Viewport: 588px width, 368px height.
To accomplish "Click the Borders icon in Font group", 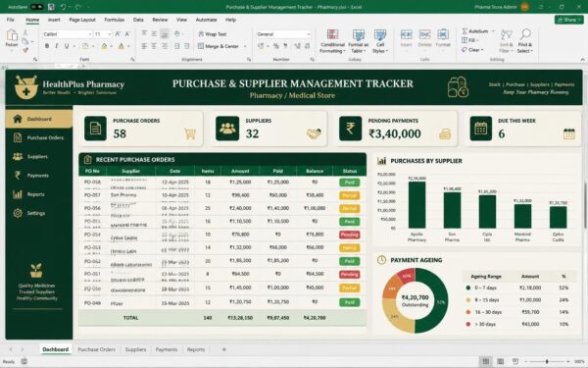I will (x=85, y=46).
